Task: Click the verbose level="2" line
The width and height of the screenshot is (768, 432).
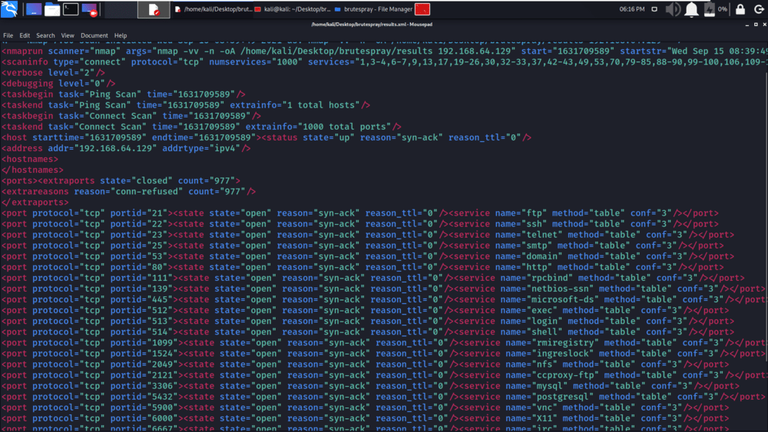Action: [53, 72]
